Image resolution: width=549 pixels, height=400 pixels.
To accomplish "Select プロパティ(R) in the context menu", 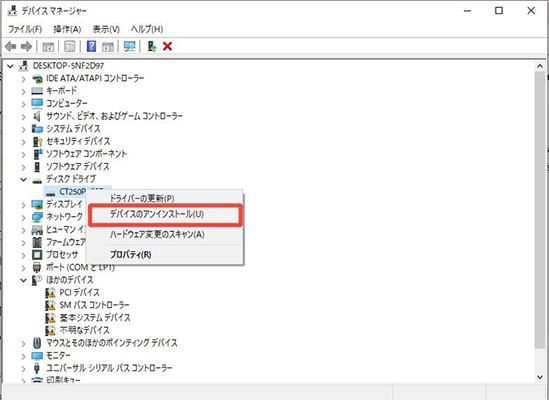I will [x=131, y=254].
